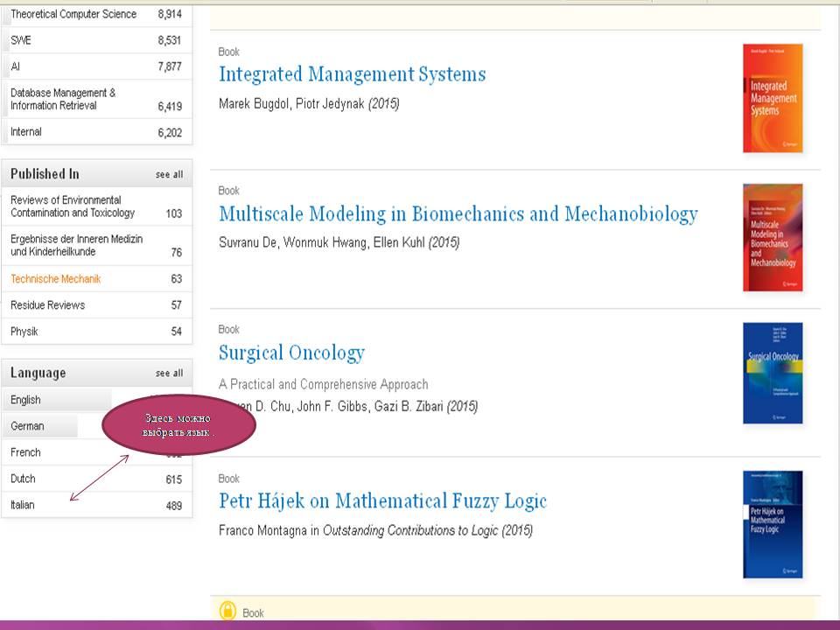Filter results by German language

27,426
